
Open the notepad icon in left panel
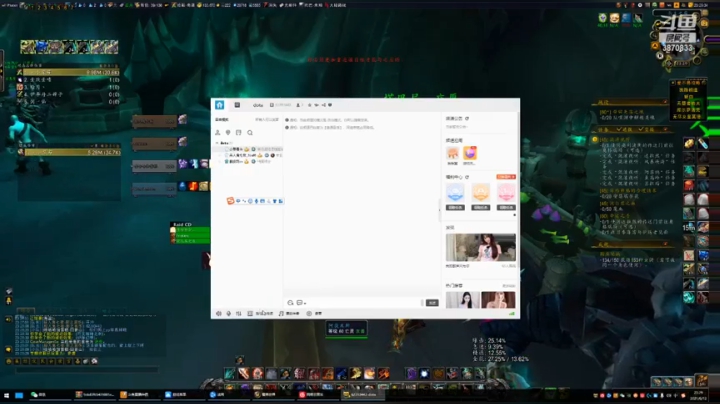point(239,133)
